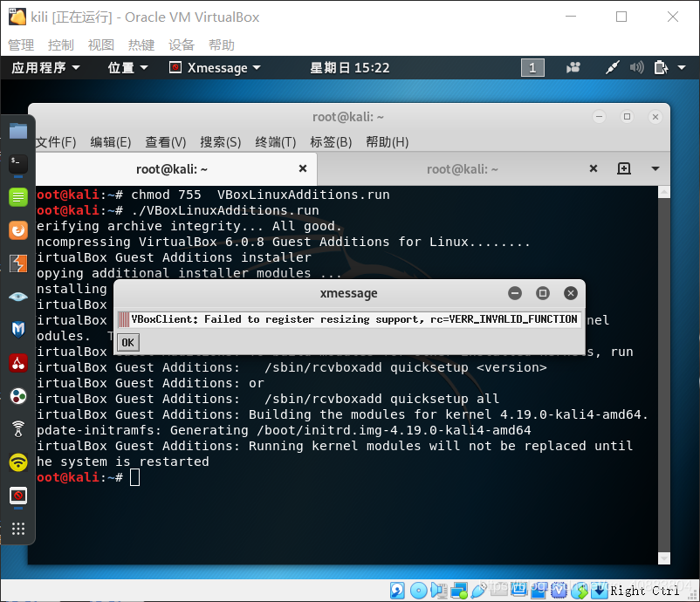This screenshot has height=602, width=700.
Task: Click the VirtualBox network status icon
Action: (459, 591)
